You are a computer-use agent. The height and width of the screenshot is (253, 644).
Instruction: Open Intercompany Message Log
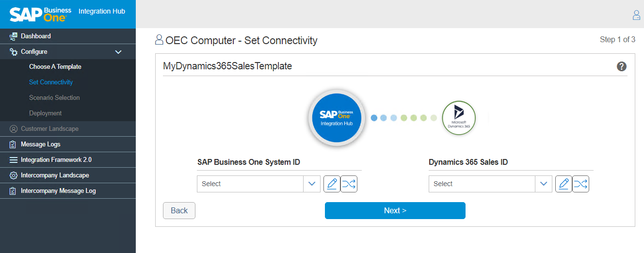click(x=58, y=191)
